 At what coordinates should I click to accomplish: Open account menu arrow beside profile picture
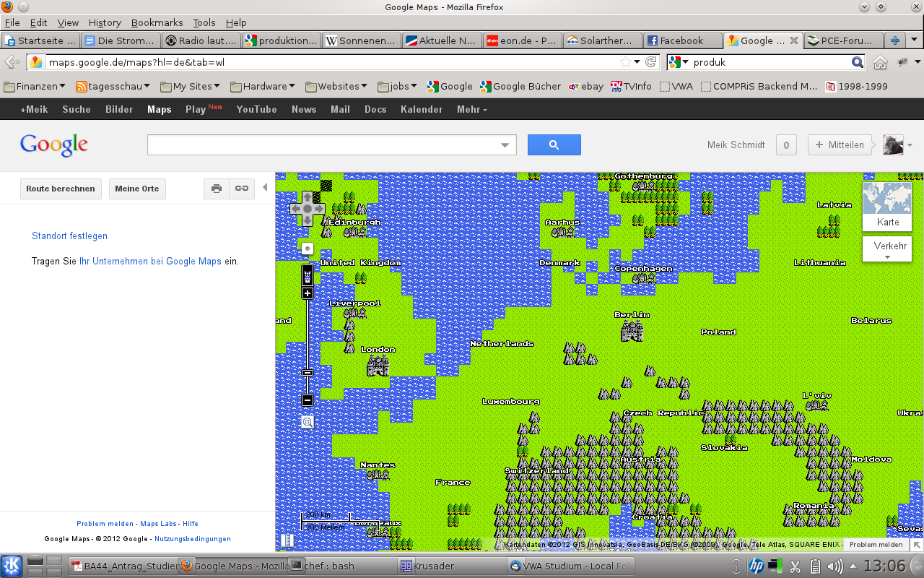pos(910,145)
